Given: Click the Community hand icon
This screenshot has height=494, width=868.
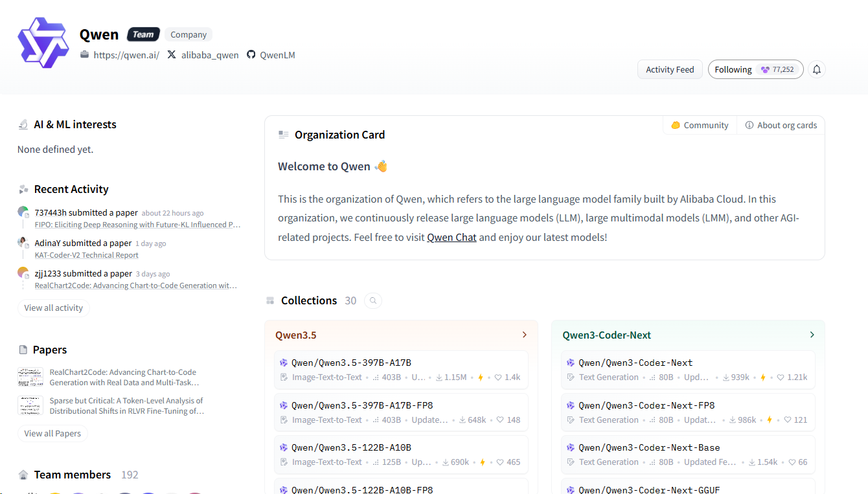Looking at the screenshot, I should (676, 126).
